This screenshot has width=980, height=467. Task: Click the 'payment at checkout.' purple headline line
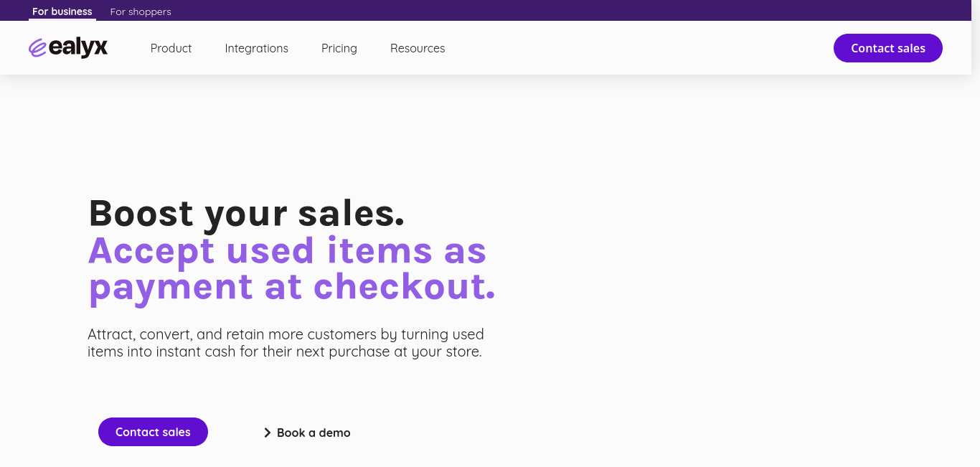pos(292,287)
